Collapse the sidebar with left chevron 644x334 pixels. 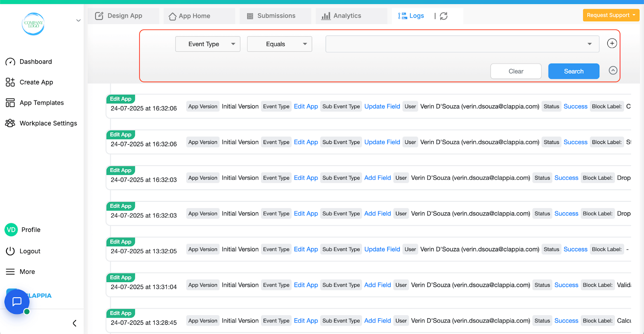[x=74, y=323]
